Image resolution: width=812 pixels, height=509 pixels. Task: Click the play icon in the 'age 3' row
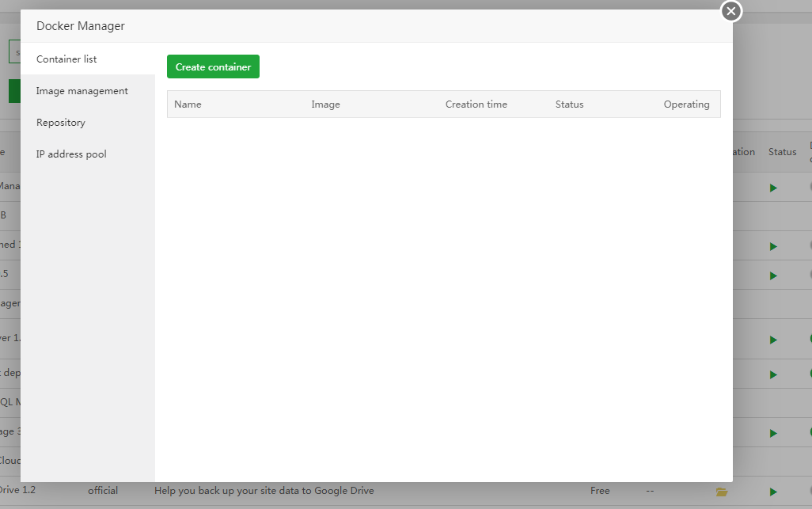point(773,433)
